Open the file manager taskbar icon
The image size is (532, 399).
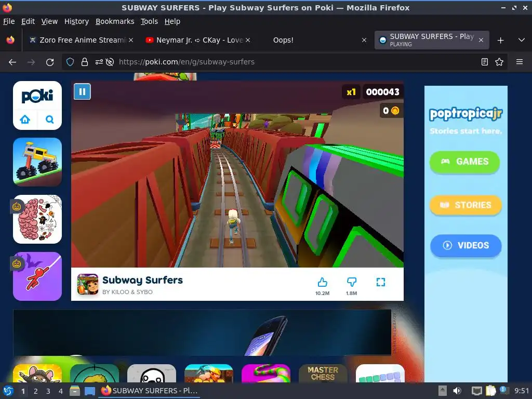(x=75, y=391)
